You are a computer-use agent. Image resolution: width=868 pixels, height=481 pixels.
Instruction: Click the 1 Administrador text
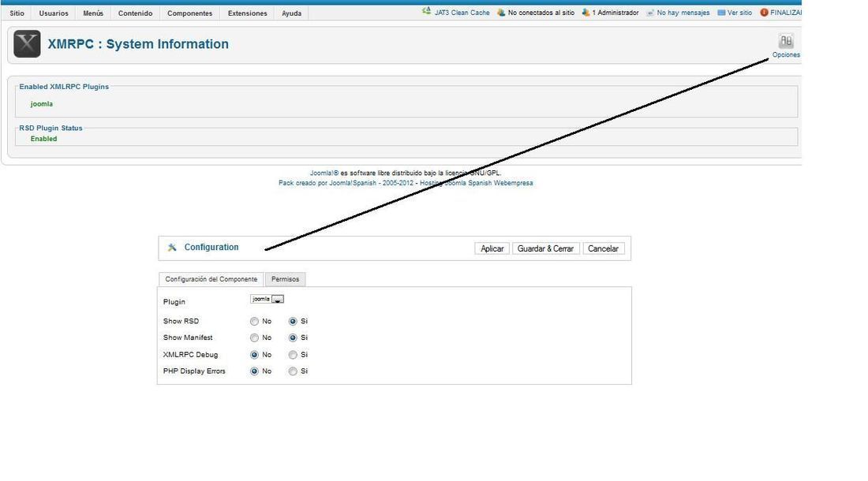615,13
